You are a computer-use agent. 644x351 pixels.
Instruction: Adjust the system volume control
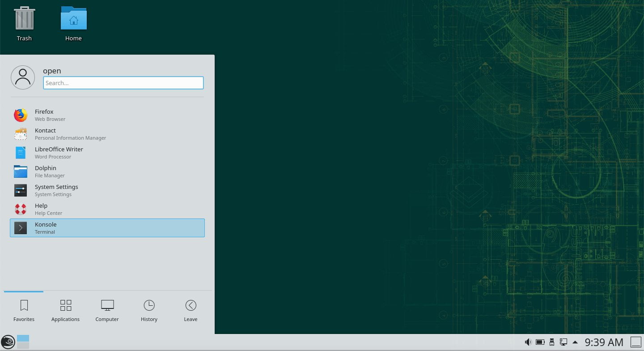click(528, 342)
